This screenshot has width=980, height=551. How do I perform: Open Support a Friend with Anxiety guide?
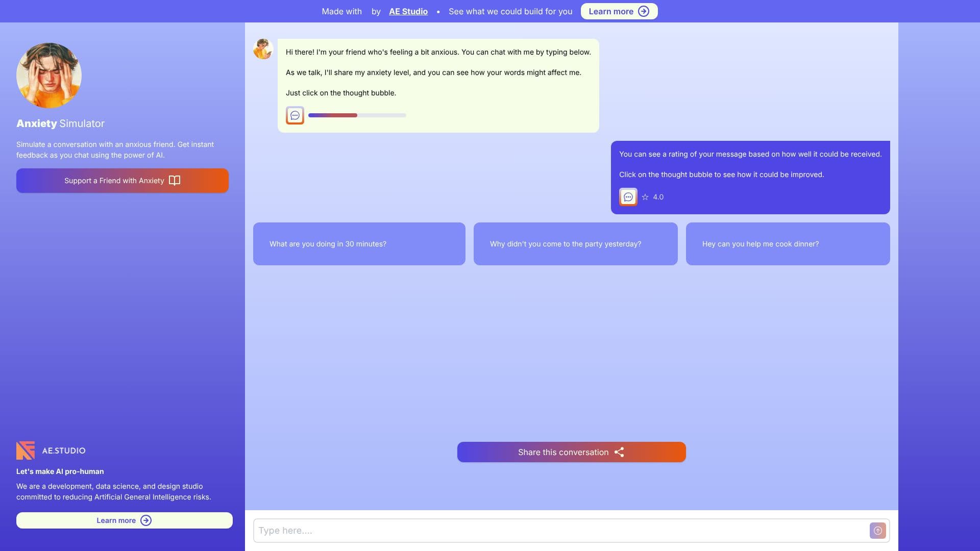point(122,181)
